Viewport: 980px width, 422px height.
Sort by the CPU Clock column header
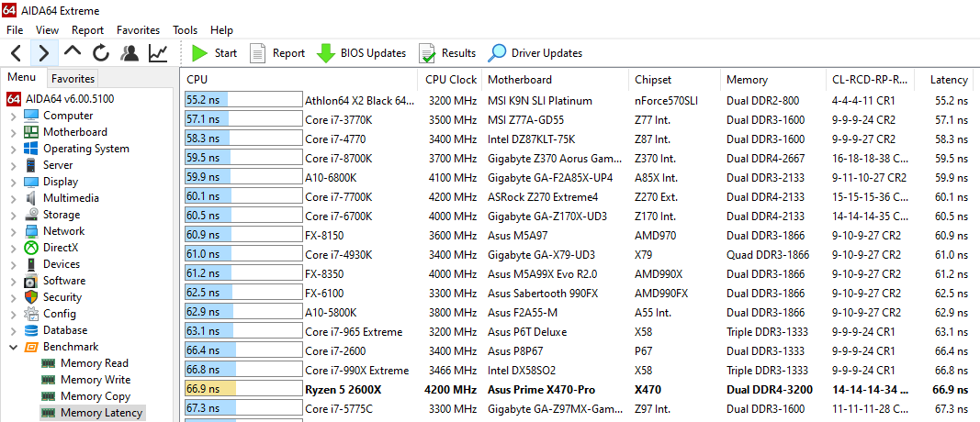pos(451,79)
